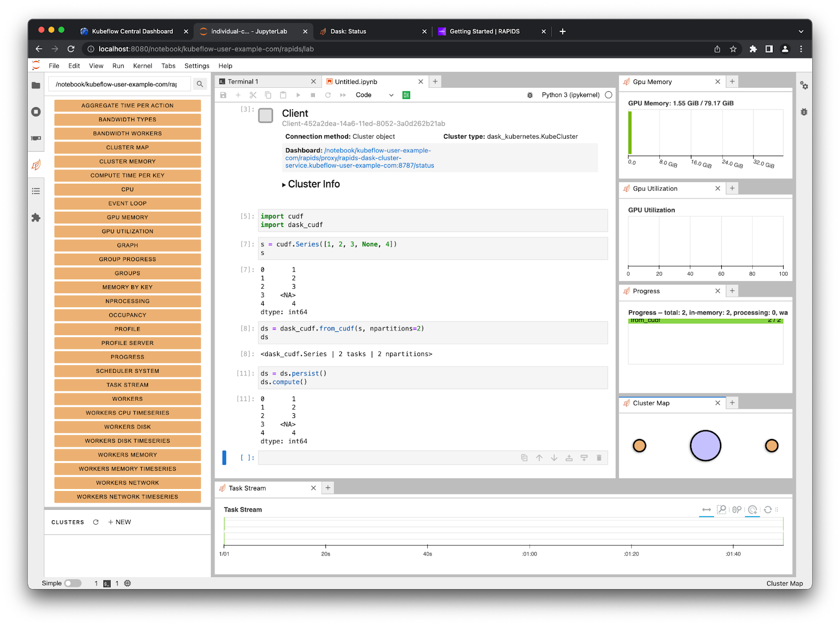This screenshot has width=840, height=626.
Task: Cut selected cell with scissors icon
Action: click(x=253, y=95)
